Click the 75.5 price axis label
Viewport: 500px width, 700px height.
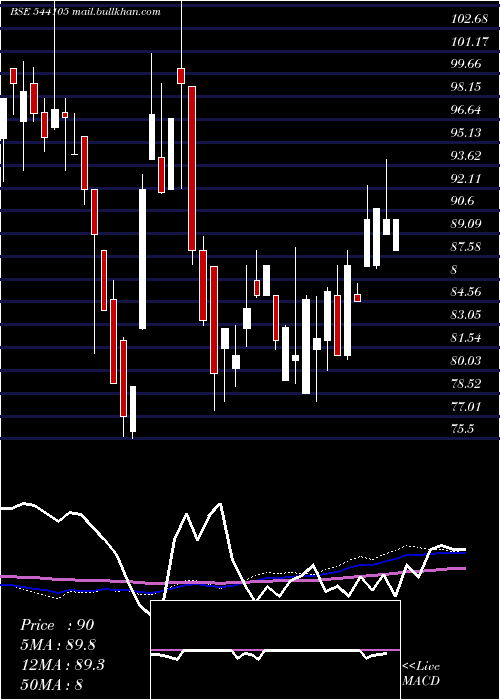(462, 429)
